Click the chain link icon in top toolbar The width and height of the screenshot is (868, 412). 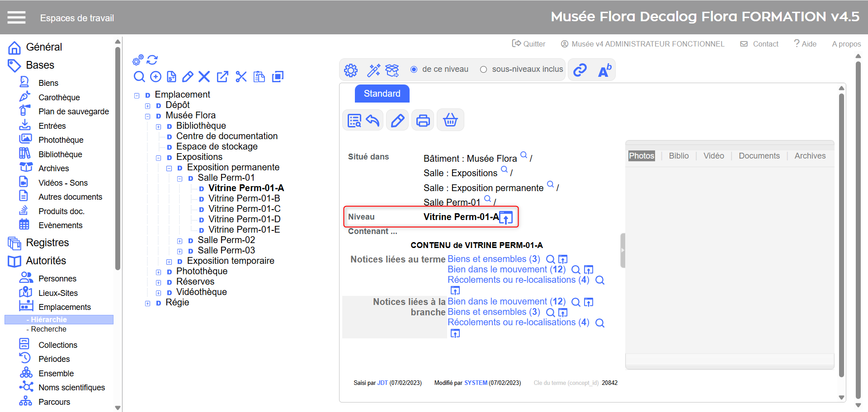pyautogui.click(x=580, y=70)
